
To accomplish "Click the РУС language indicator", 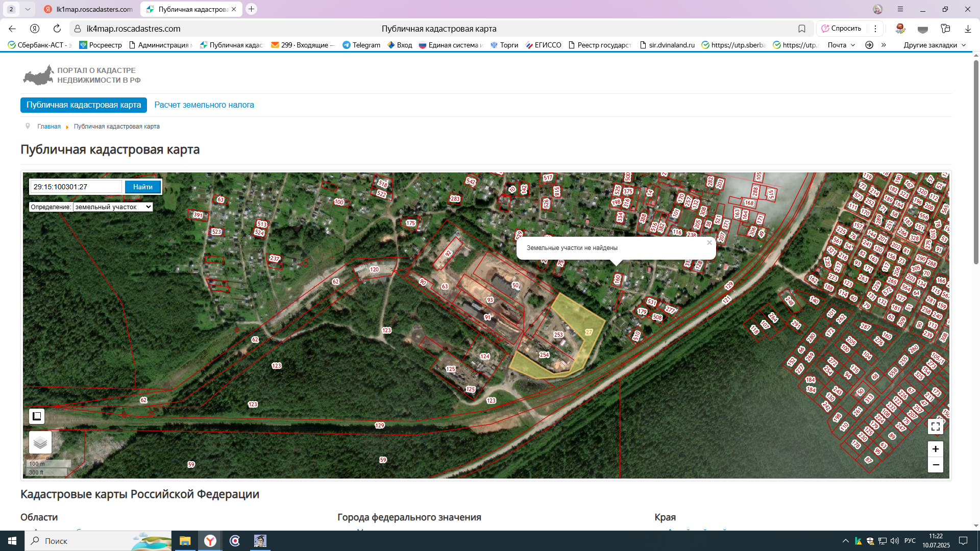I will [x=910, y=541].
